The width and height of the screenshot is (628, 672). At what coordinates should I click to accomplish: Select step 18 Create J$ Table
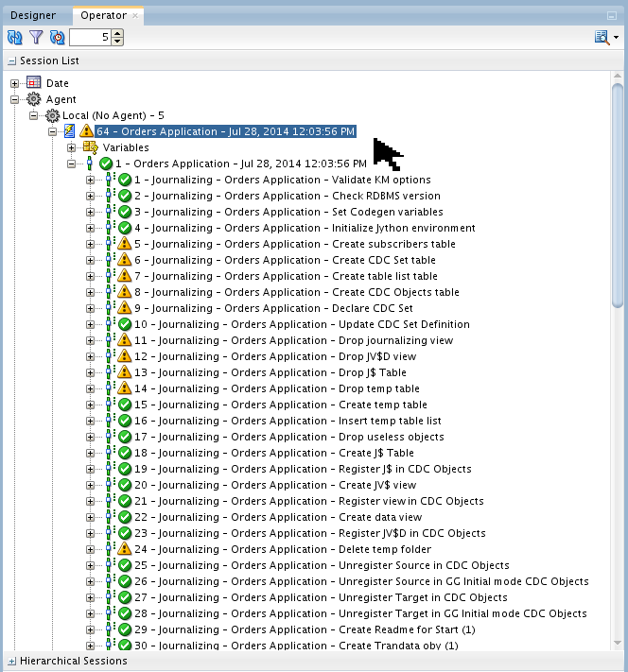(x=274, y=453)
